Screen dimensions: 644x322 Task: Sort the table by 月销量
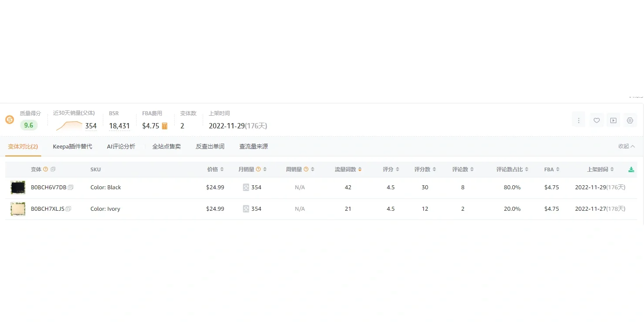(x=265, y=170)
